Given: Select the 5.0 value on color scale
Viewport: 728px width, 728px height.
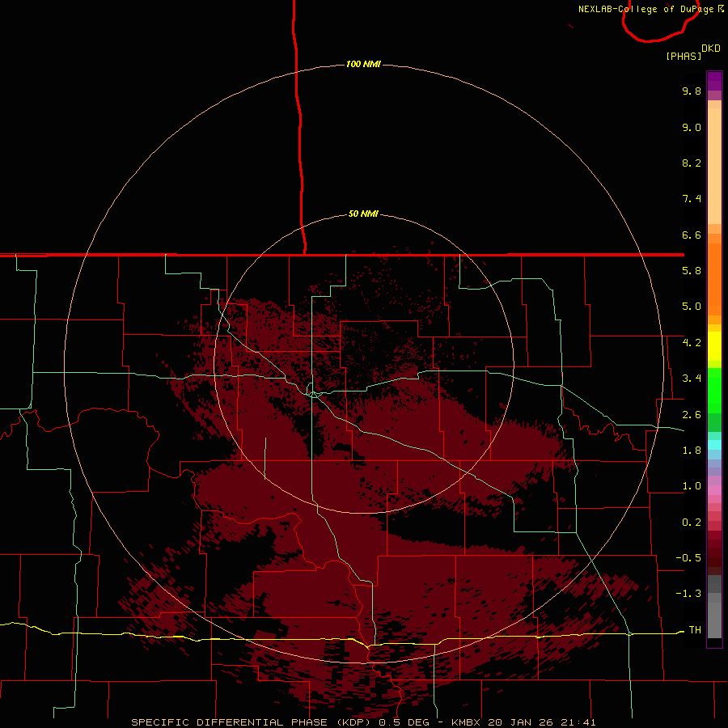Looking at the screenshot, I should tap(692, 307).
